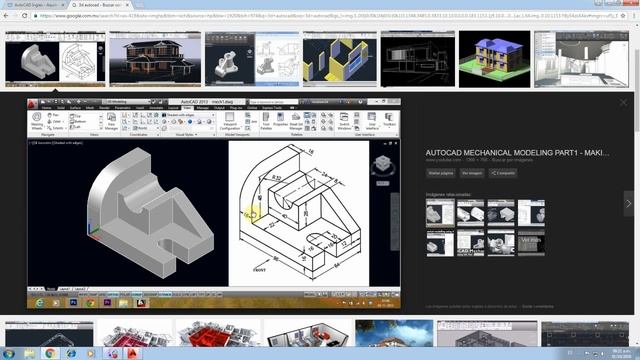Image resolution: width=640 pixels, height=360 pixels.
Task: Open Windows Media Player from the taskbar
Action: [x=91, y=353]
